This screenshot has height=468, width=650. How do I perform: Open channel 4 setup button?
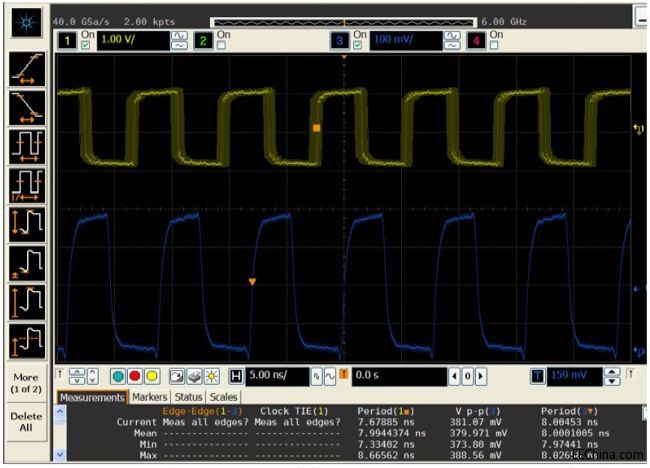(x=476, y=41)
